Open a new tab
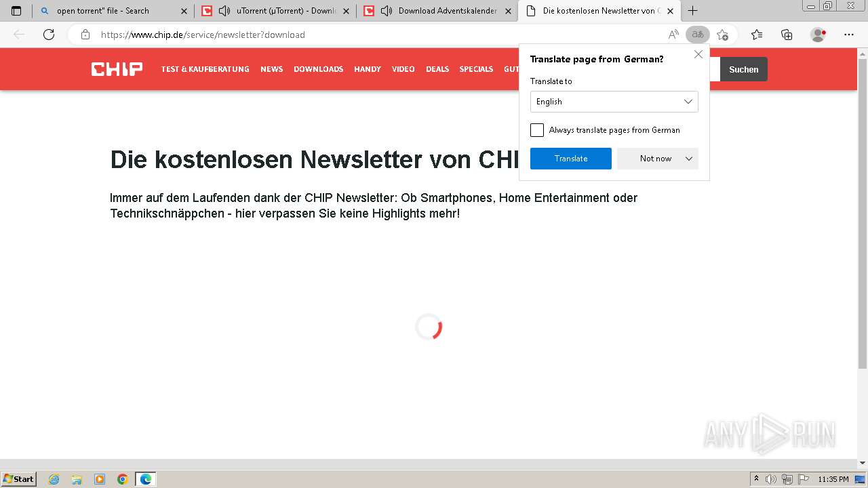This screenshot has width=868, height=488. pos(692,11)
